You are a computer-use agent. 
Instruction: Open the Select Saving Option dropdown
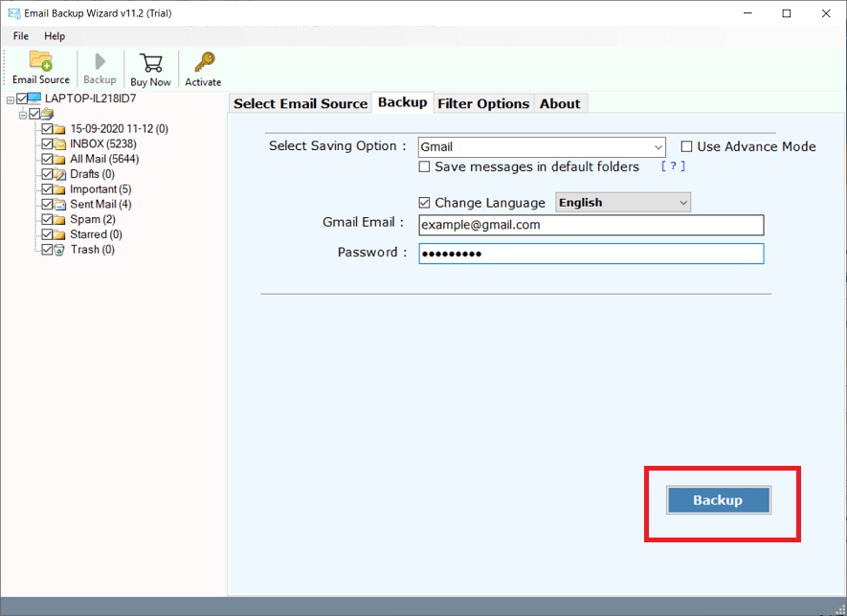tap(542, 147)
